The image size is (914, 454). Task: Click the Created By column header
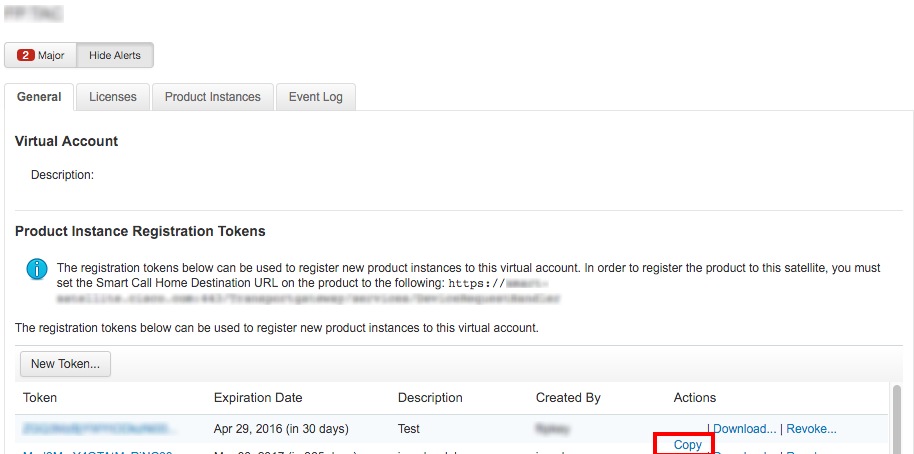click(568, 398)
